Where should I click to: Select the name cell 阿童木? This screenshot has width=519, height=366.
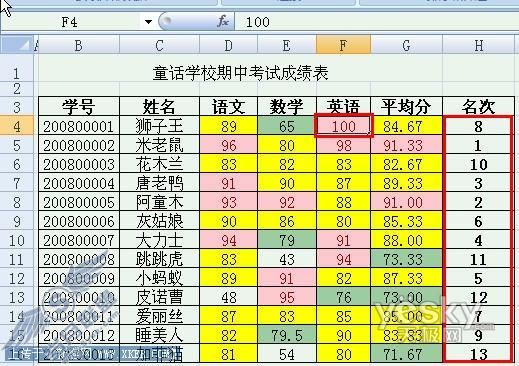(159, 202)
